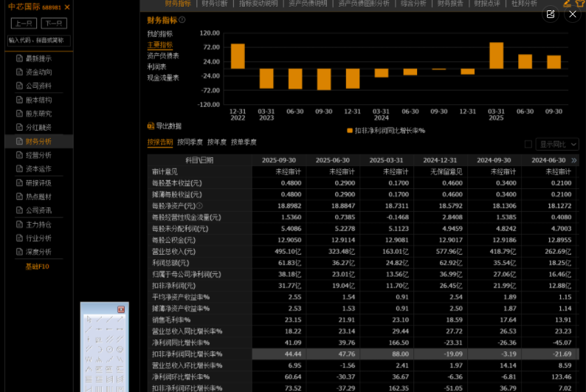Screen dimensions: 586x392
Task: Click the edit note icon beside the close X
Action: coord(551,14)
